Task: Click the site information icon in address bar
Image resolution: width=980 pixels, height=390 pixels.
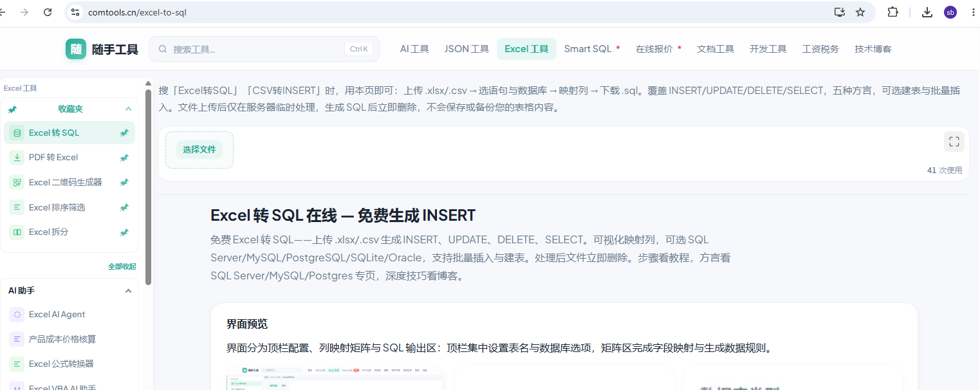Action: click(x=75, y=12)
